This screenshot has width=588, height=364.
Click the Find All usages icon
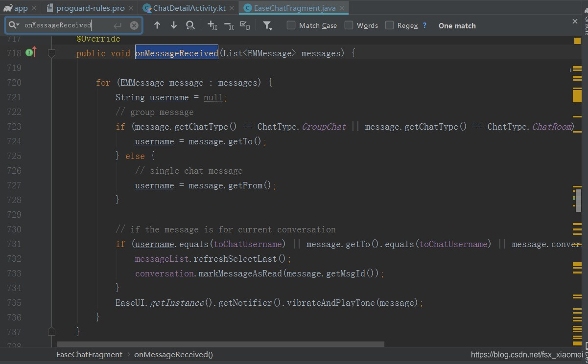coord(190,25)
